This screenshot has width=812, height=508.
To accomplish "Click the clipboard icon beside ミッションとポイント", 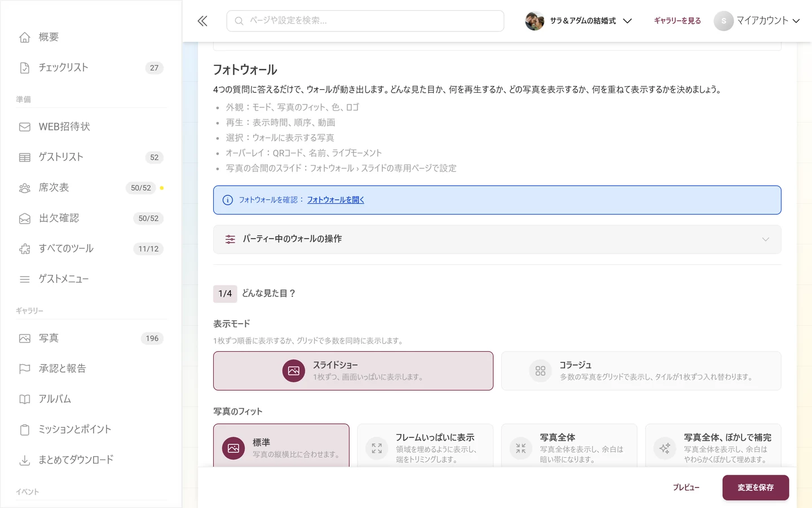I will [x=25, y=430].
